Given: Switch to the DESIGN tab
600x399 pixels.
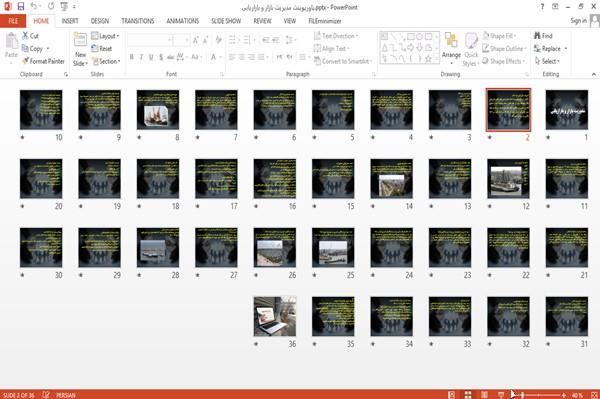Looking at the screenshot, I should click(100, 21).
